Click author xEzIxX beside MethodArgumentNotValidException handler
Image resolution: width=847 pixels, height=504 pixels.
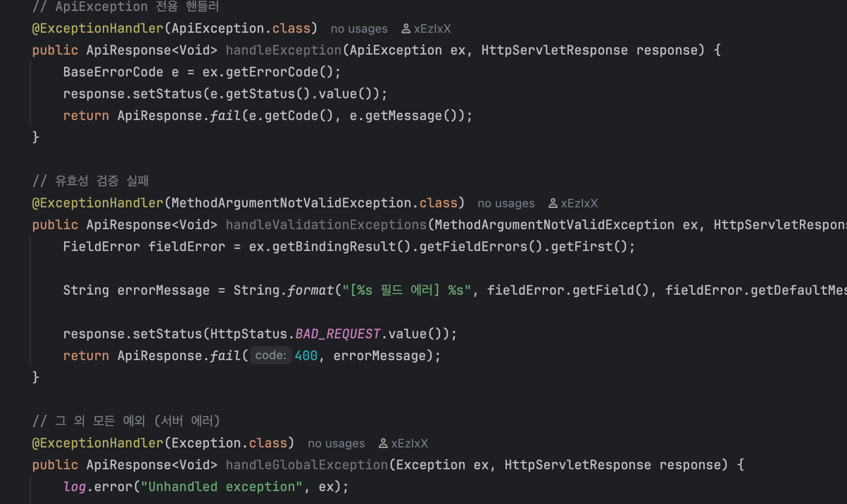coord(579,203)
